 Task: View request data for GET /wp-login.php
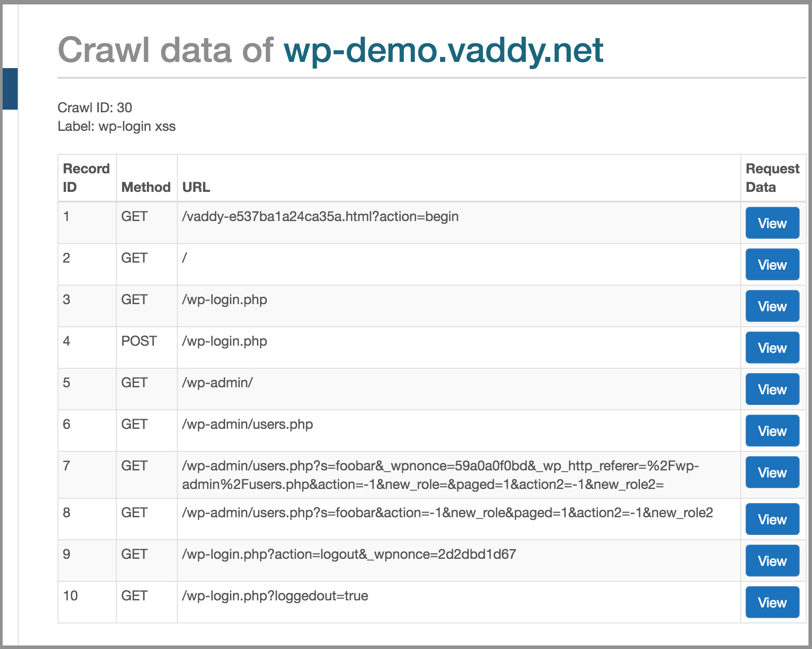(x=772, y=306)
